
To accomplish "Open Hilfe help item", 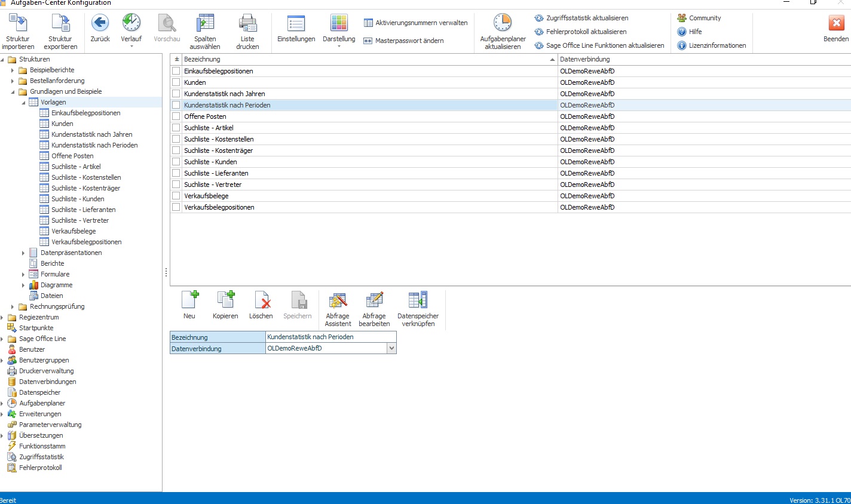I will tap(690, 32).
